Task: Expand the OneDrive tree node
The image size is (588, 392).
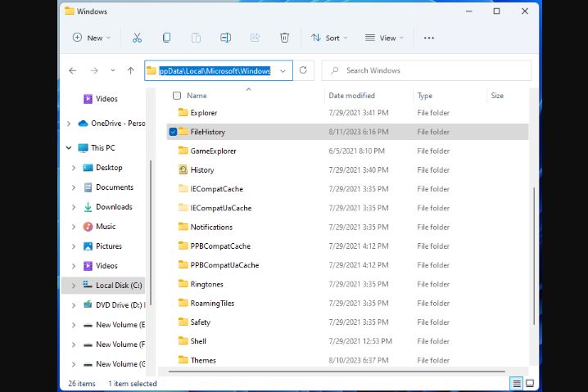Action: (69, 124)
